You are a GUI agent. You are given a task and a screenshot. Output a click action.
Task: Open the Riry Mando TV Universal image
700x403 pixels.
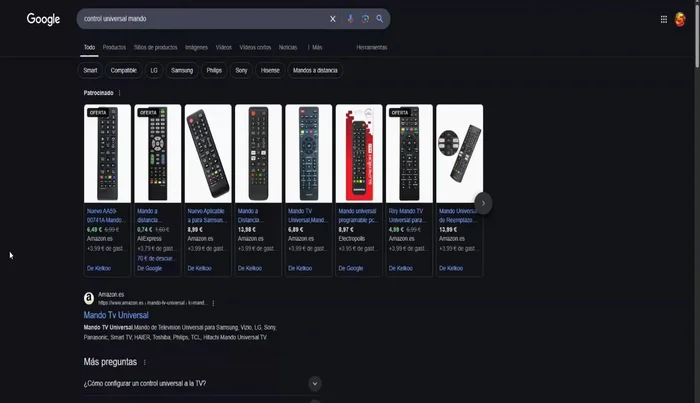[409, 154]
